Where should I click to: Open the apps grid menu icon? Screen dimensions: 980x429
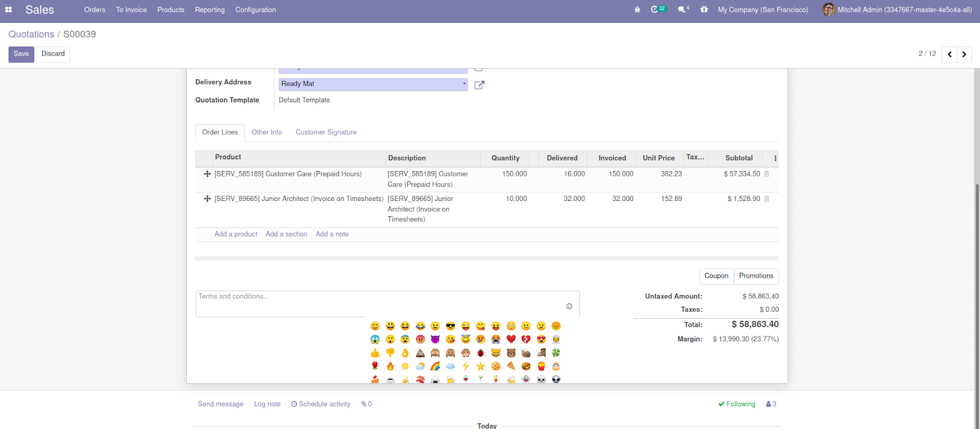point(9,10)
